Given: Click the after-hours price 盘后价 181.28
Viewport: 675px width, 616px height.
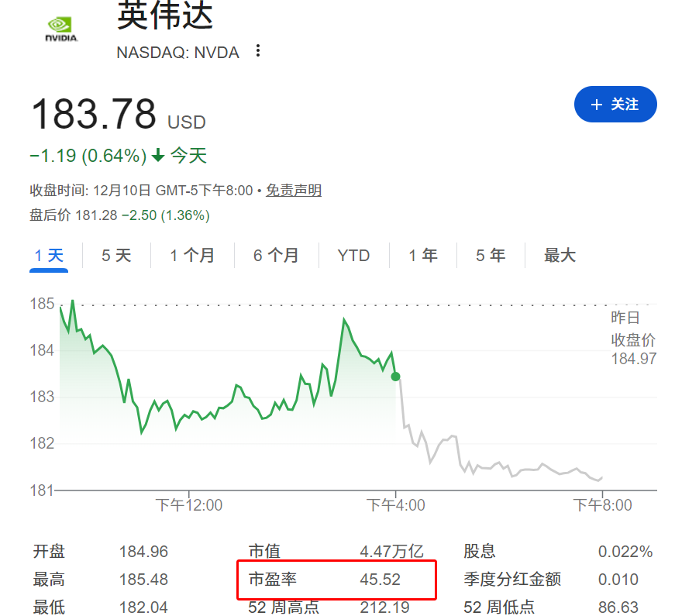Looking at the screenshot, I should coord(93,215).
